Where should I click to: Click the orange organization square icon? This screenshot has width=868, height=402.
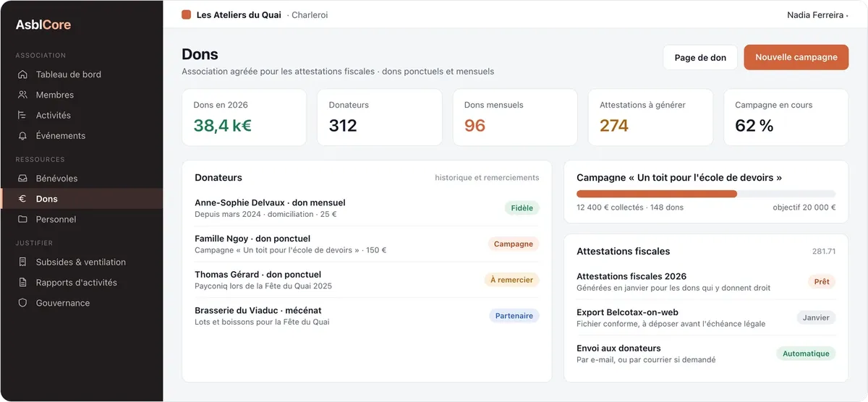(x=187, y=14)
